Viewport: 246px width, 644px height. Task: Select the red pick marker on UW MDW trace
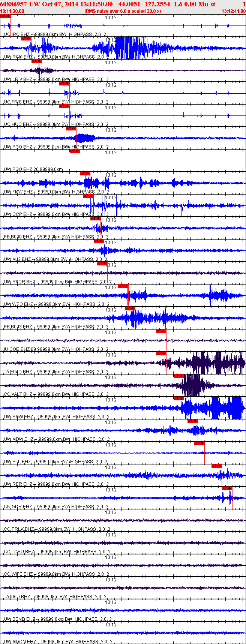point(193,421)
